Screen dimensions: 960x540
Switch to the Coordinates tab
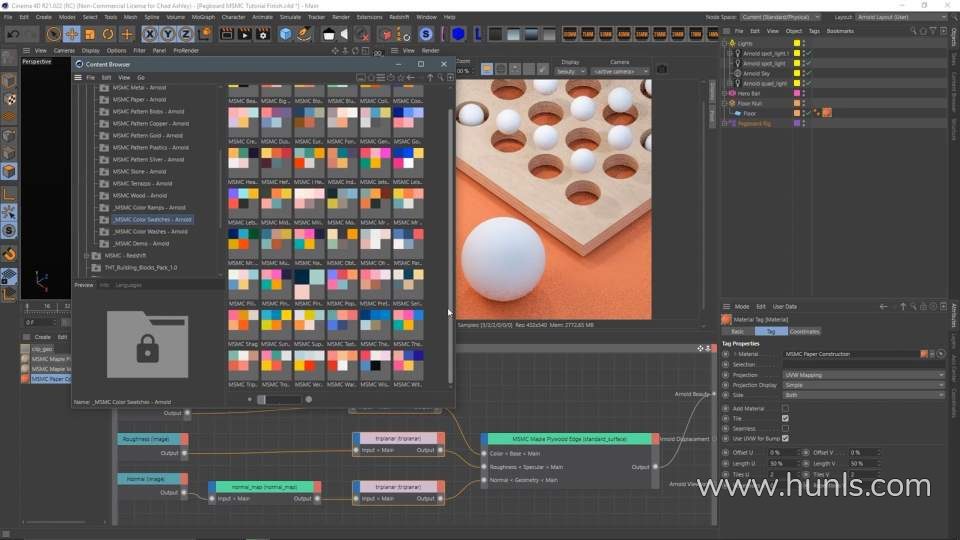click(804, 331)
